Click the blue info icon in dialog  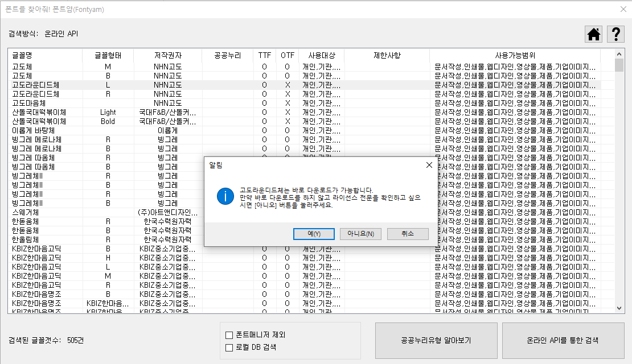(x=225, y=197)
